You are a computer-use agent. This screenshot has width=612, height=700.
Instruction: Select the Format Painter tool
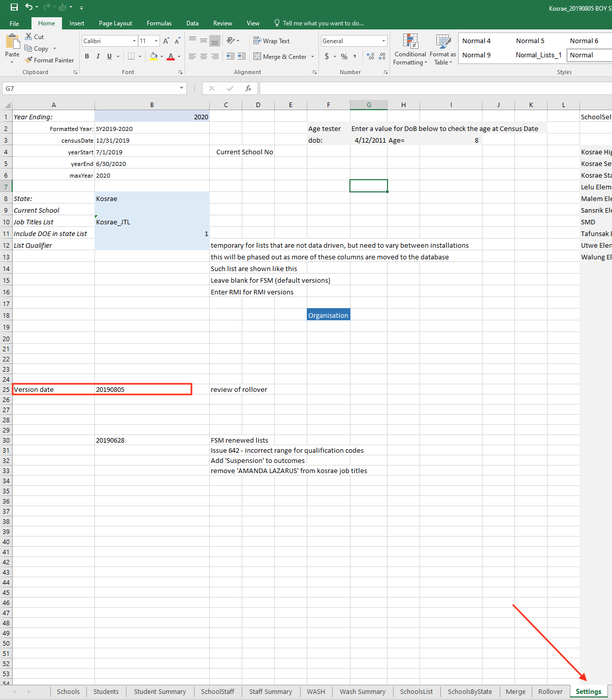pyautogui.click(x=49, y=60)
